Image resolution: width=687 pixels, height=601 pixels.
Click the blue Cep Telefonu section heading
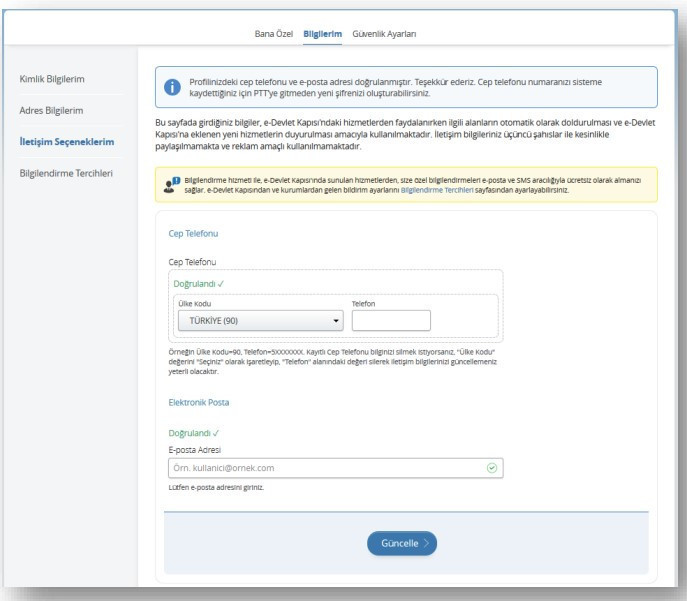coord(193,233)
